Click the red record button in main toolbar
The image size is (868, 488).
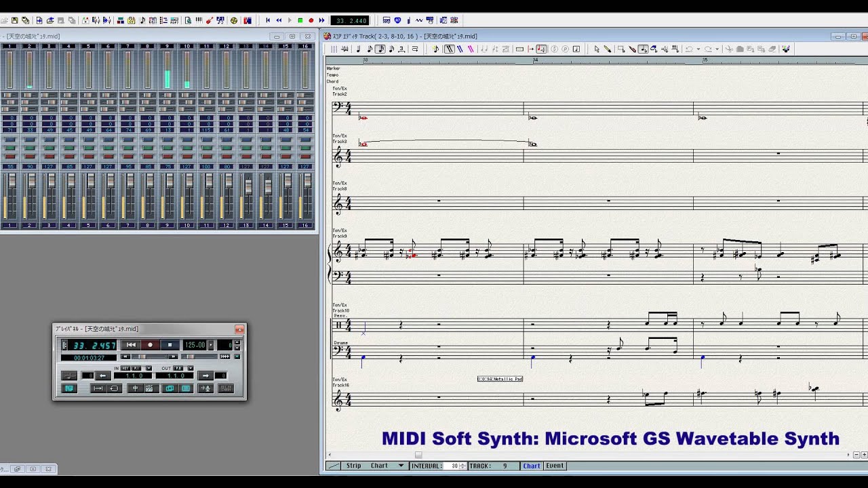click(311, 20)
